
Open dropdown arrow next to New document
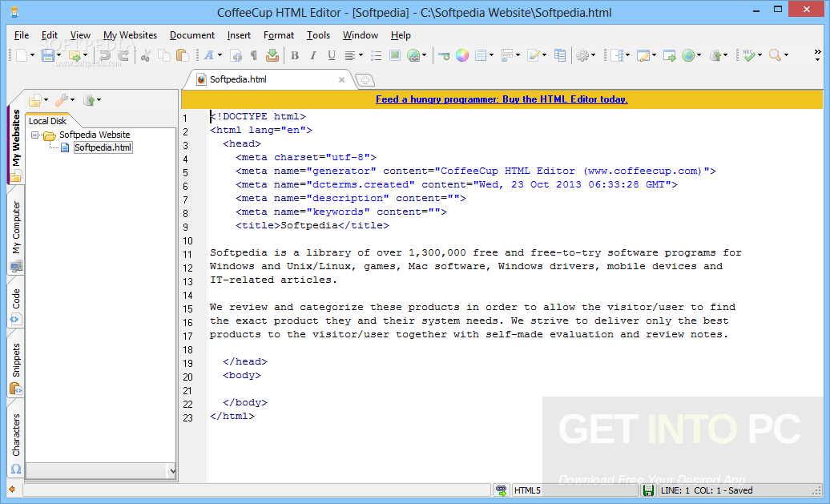(32, 55)
